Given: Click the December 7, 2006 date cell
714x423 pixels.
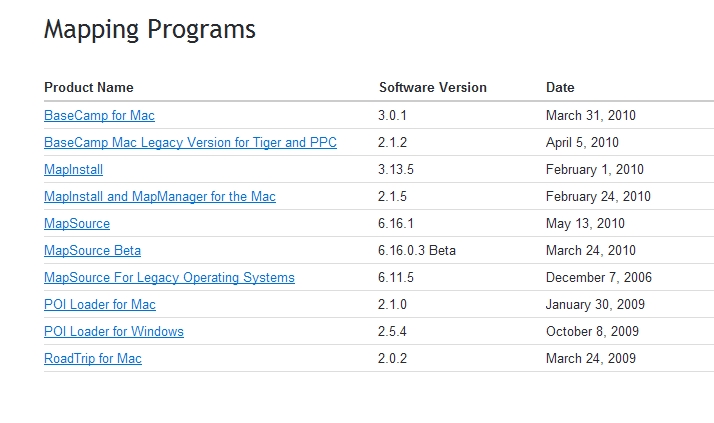Looking at the screenshot, I should point(599,277).
